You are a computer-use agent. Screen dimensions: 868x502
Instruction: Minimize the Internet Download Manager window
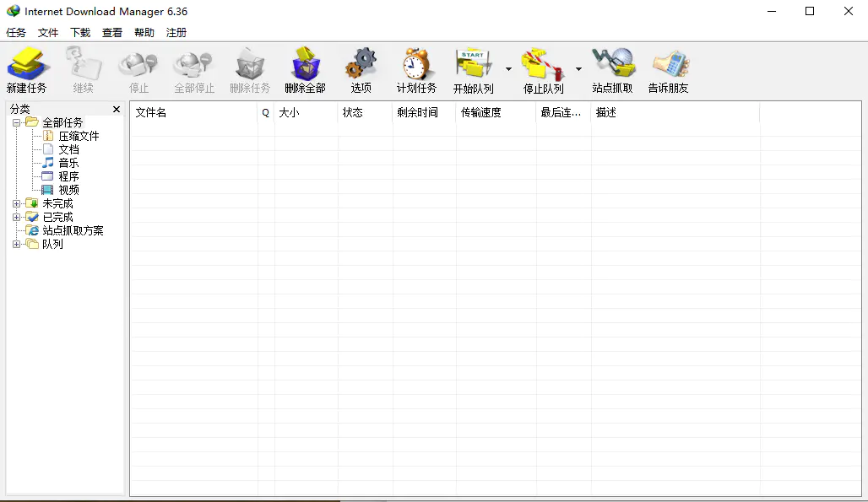pyautogui.click(x=772, y=11)
